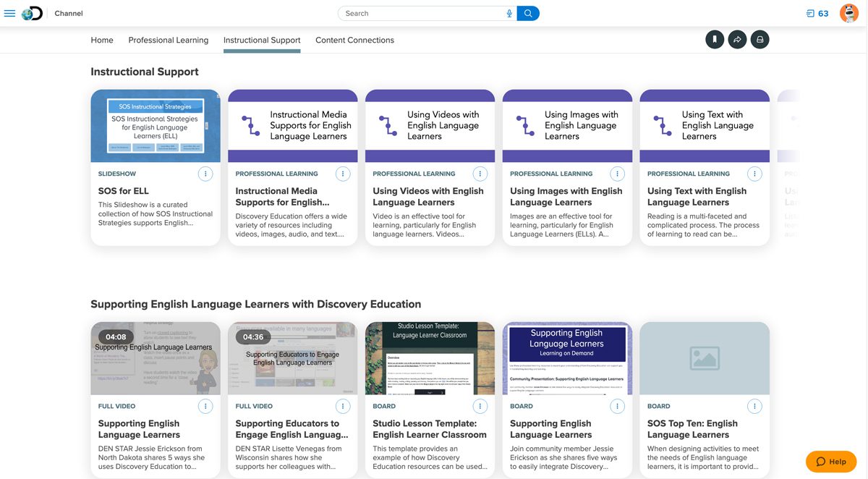Open the notifications counter showing 63
The width and height of the screenshot is (868, 479).
[817, 13]
